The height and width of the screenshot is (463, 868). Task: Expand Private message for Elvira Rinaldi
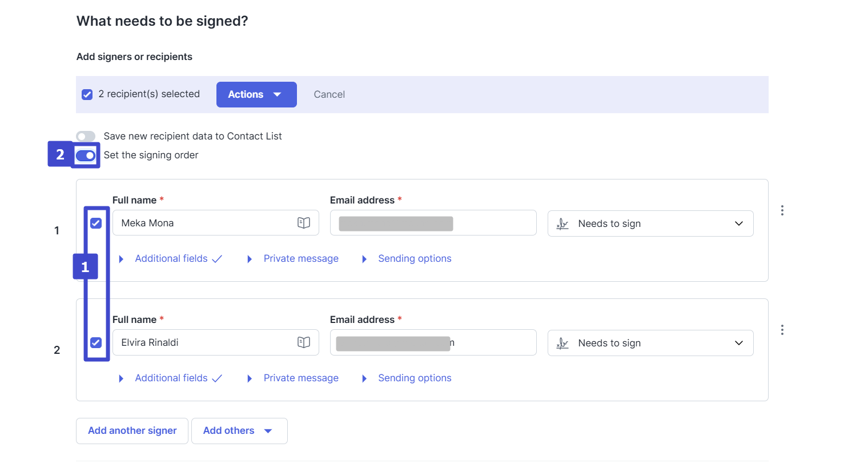[x=300, y=378]
